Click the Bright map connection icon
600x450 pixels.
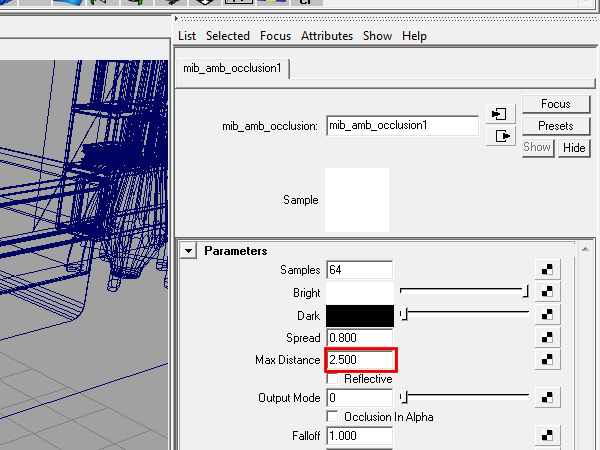[548, 292]
